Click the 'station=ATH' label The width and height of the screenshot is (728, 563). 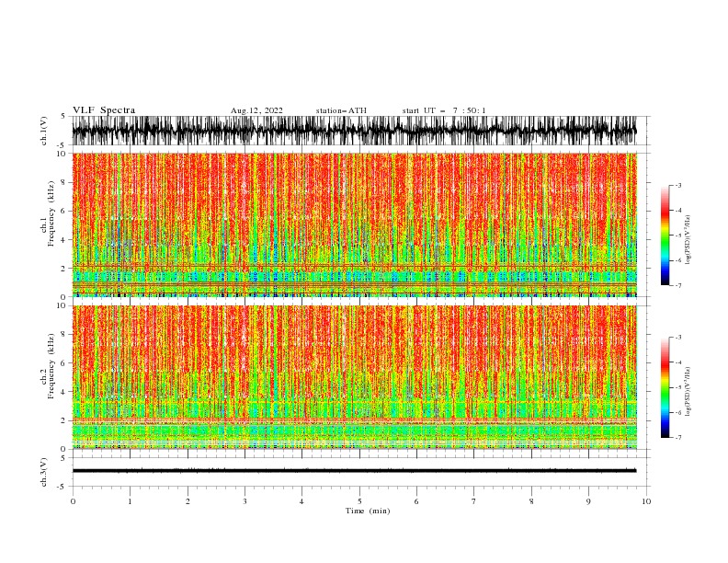click(x=341, y=110)
